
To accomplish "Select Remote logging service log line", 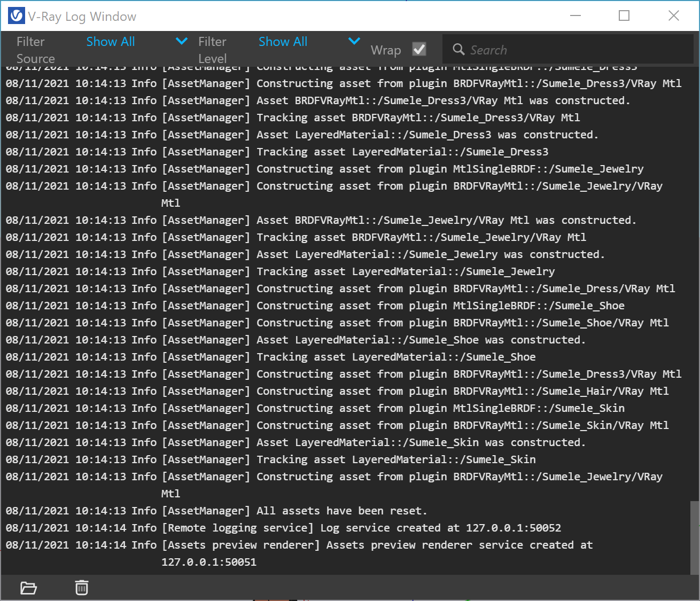I will click(x=283, y=528).
